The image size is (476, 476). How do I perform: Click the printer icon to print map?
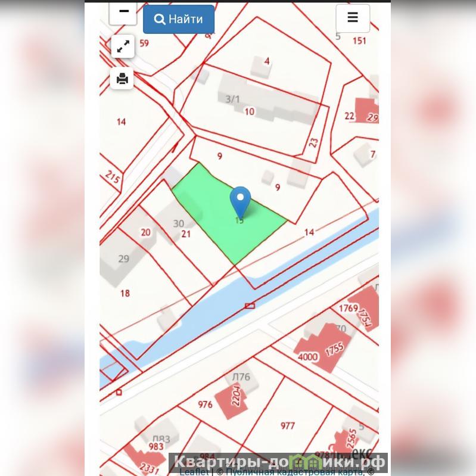point(122,78)
